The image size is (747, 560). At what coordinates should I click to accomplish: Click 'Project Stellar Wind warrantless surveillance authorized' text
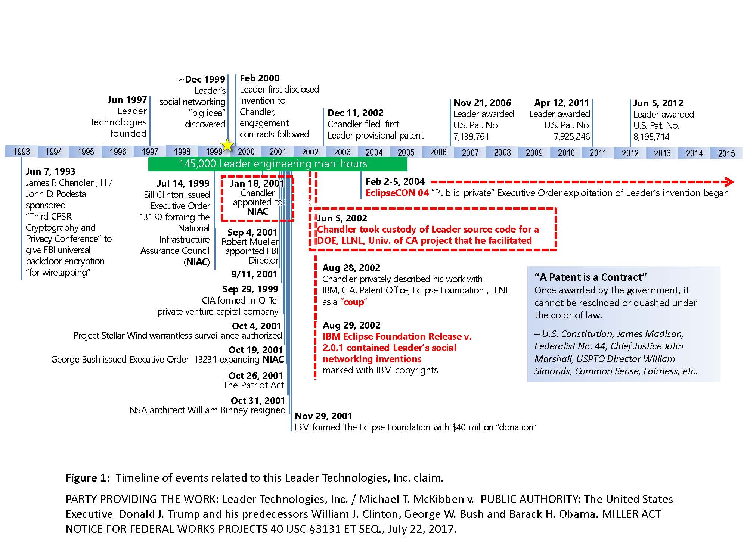tap(177, 336)
